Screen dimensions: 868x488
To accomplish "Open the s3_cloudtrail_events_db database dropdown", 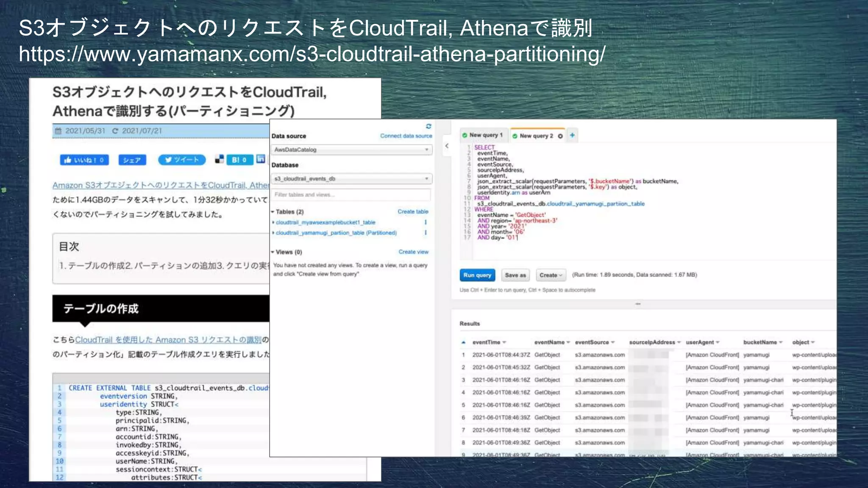I will tap(351, 179).
